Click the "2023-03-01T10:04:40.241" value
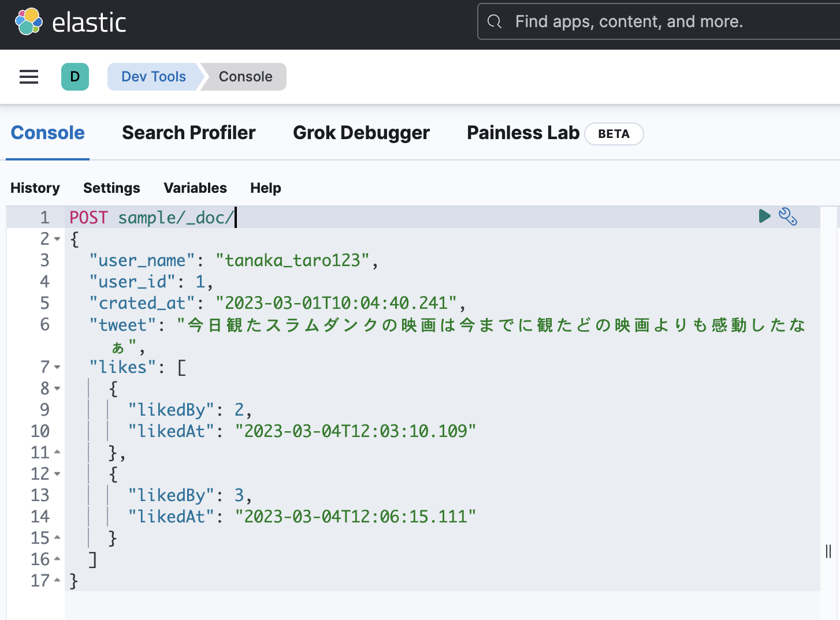Viewport: 840px width, 620px height. 336,303
